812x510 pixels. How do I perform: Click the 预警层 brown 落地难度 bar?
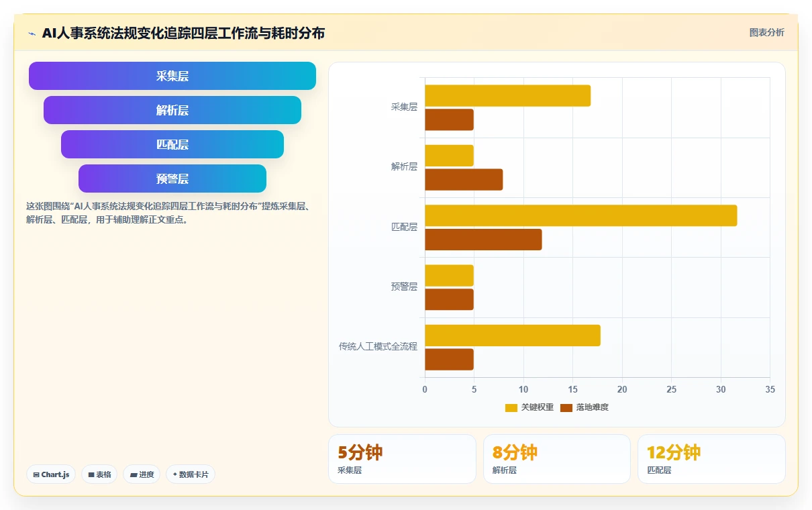coord(449,299)
